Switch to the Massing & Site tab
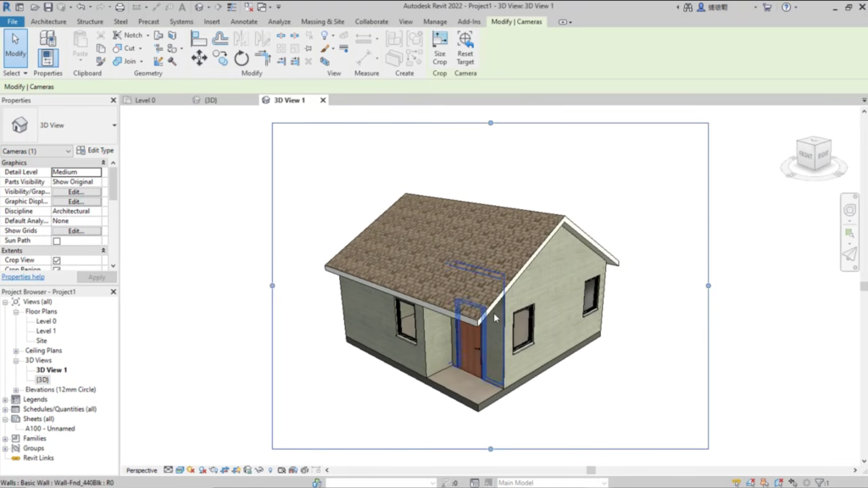This screenshot has width=868, height=488. click(322, 21)
